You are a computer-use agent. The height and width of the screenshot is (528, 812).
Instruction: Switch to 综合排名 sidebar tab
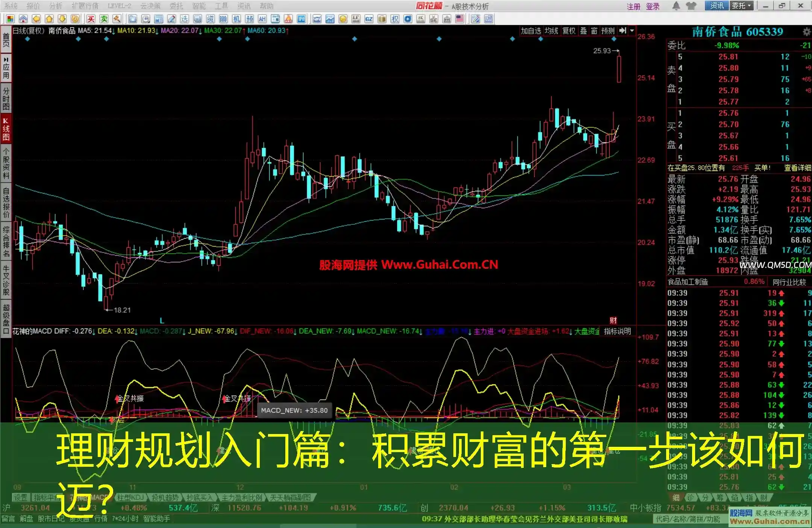(x=6, y=242)
